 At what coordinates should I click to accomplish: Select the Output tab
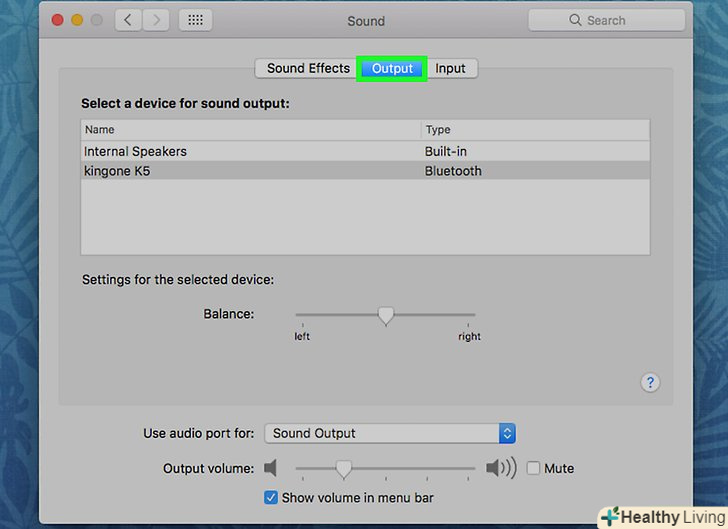pyautogui.click(x=392, y=69)
